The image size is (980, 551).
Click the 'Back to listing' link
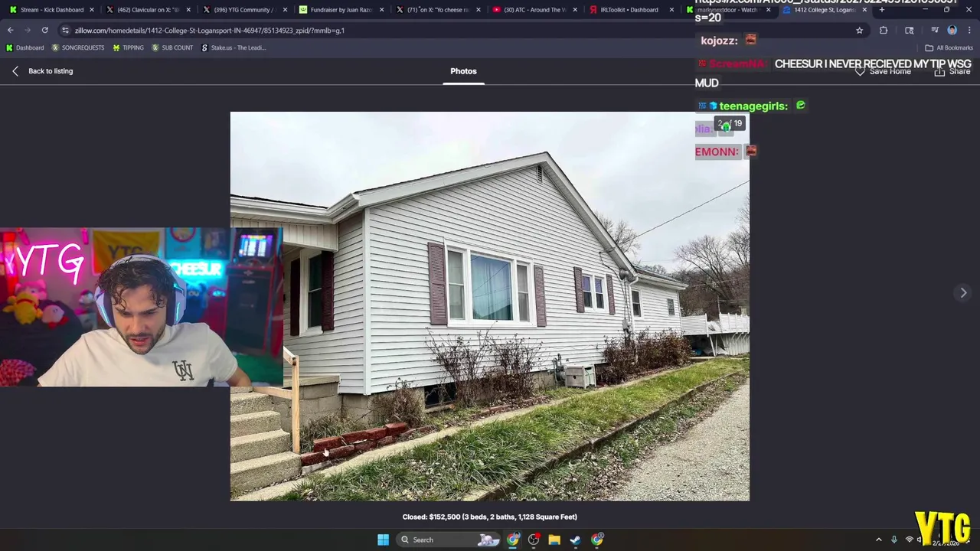[x=51, y=71]
